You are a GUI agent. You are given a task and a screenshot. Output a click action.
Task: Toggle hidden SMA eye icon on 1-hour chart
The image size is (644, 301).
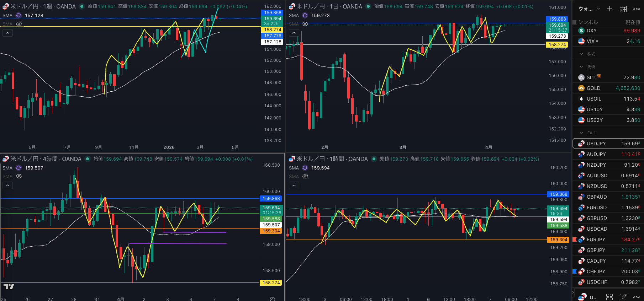click(x=305, y=176)
